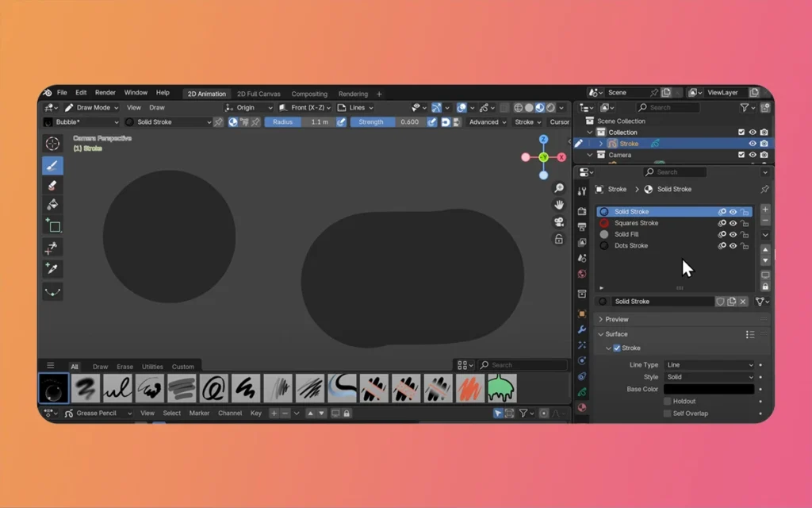Select the Erase tool

click(x=52, y=186)
